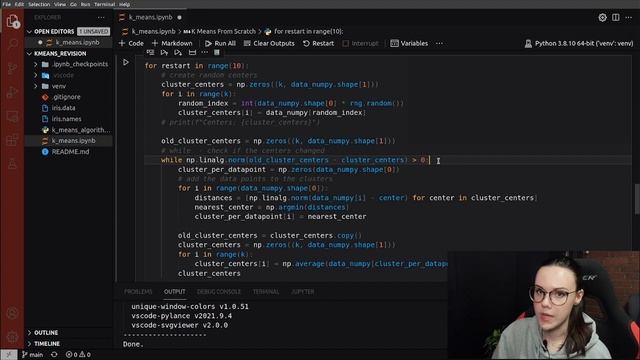This screenshot has height=360, width=640.
Task: Restart the notebook kernel
Action: pos(318,43)
